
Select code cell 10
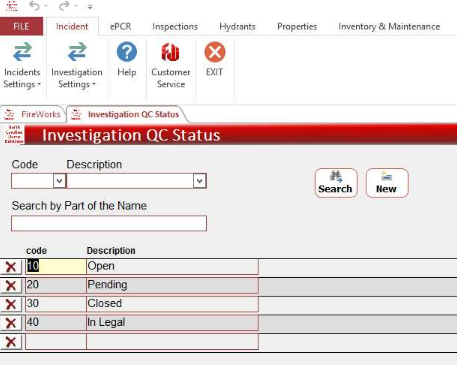[56, 266]
